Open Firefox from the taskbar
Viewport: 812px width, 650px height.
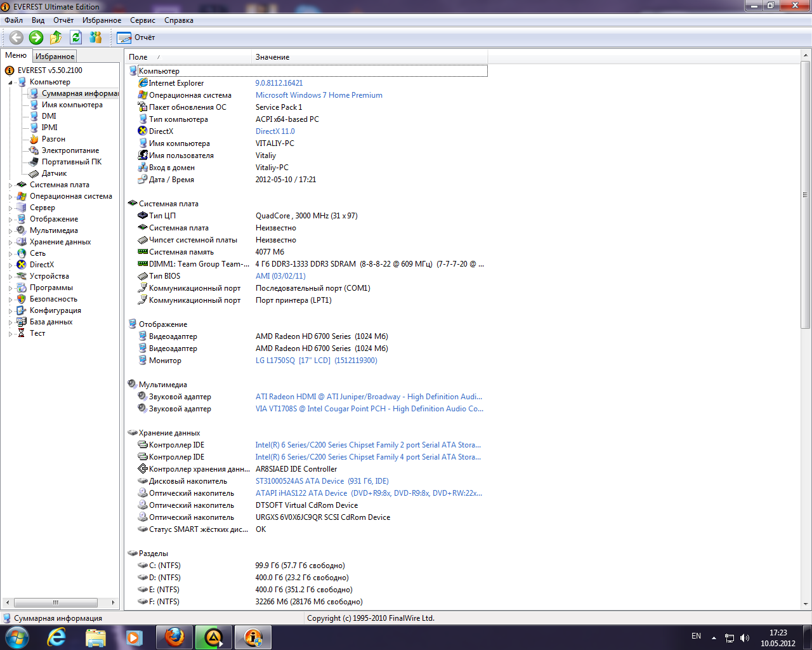[174, 637]
